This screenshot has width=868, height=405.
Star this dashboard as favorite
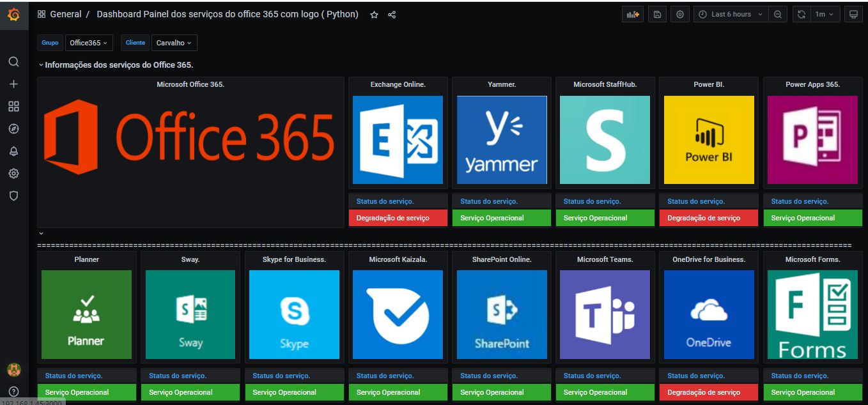[x=375, y=15]
